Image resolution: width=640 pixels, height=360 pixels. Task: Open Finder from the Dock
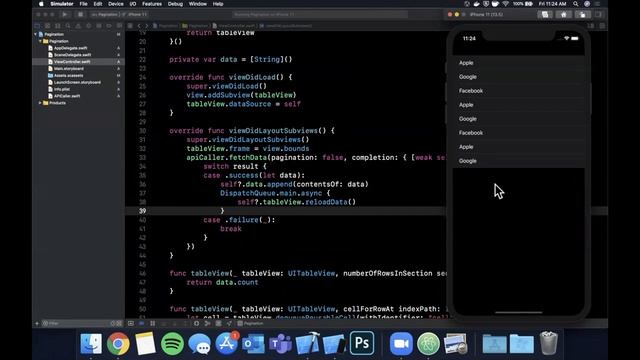click(x=91, y=343)
